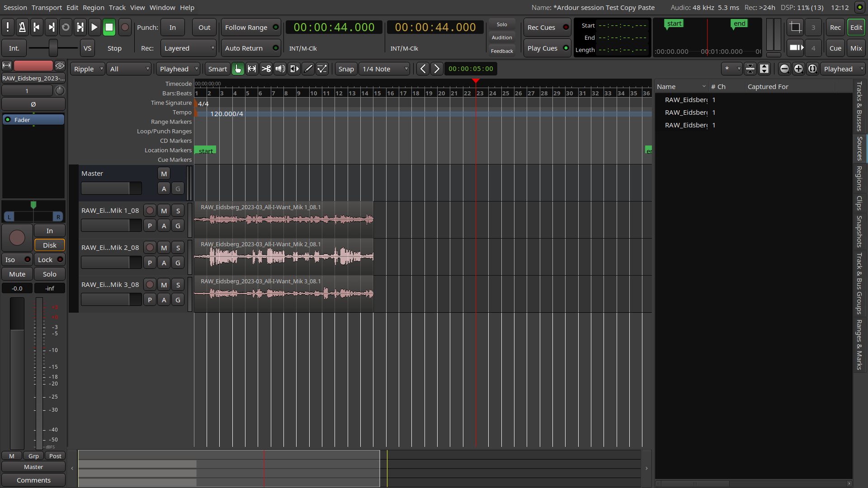Screen dimensions: 868x488
Task: Go to session start
Action: [x=37, y=28]
